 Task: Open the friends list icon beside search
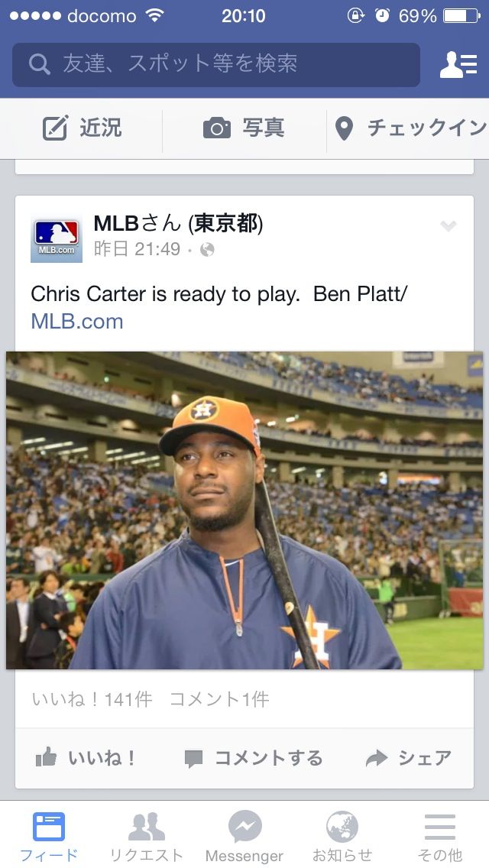pos(458,65)
